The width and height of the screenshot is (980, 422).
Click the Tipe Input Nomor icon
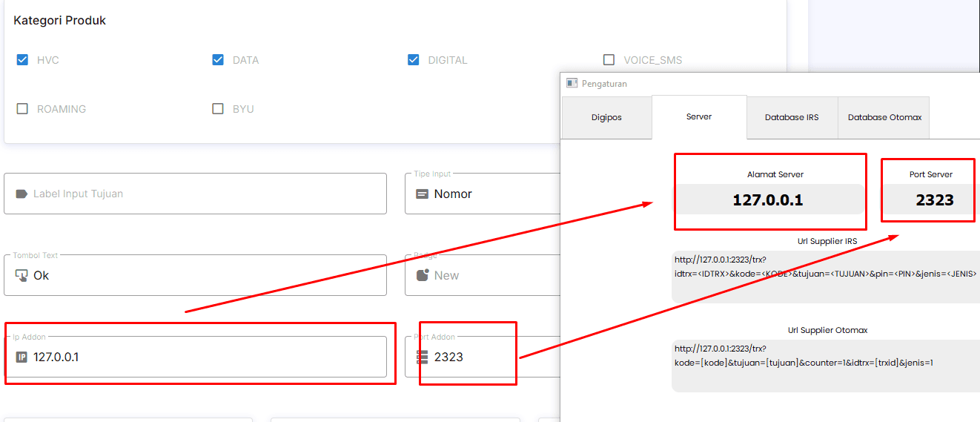[x=422, y=194]
